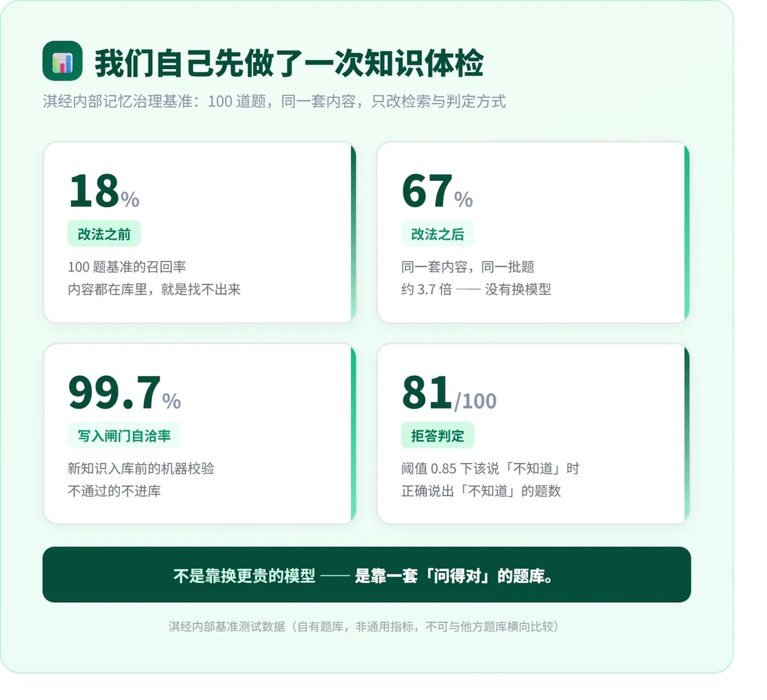The image size is (767, 700).
Task: Click the green bar-chart icon beside the title
Action: [x=63, y=61]
